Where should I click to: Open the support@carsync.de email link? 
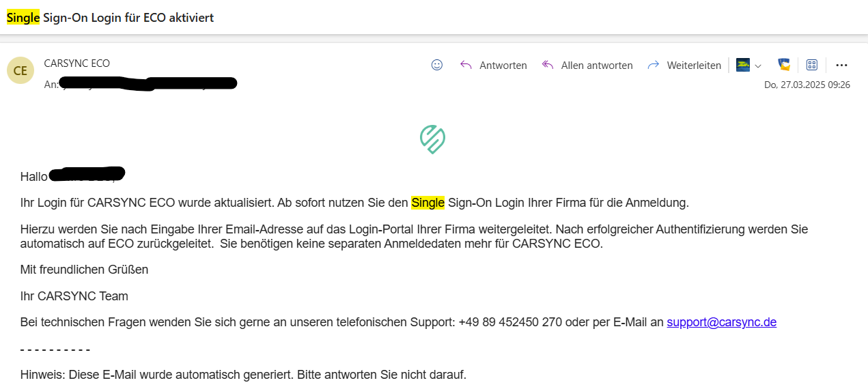(722, 322)
